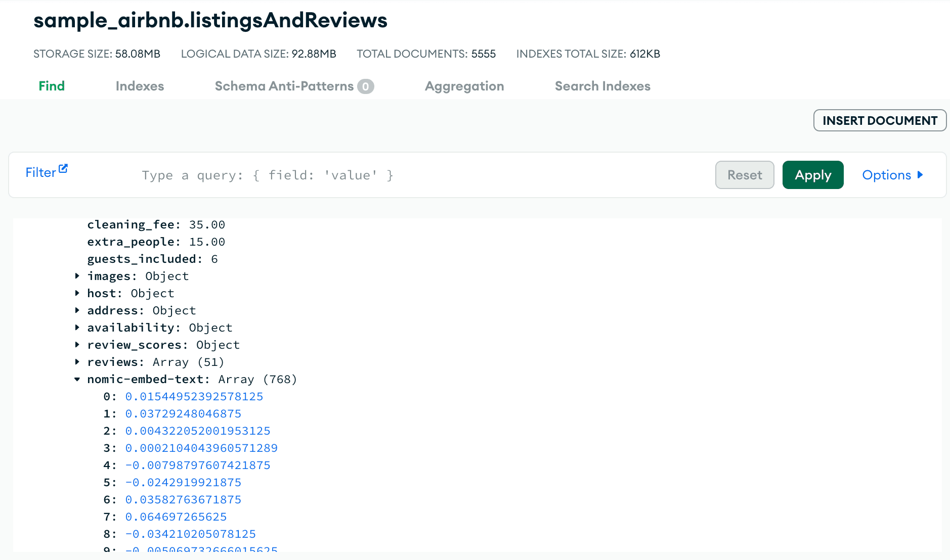The height and width of the screenshot is (560, 950).
Task: Expand the images object field
Action: click(x=77, y=276)
